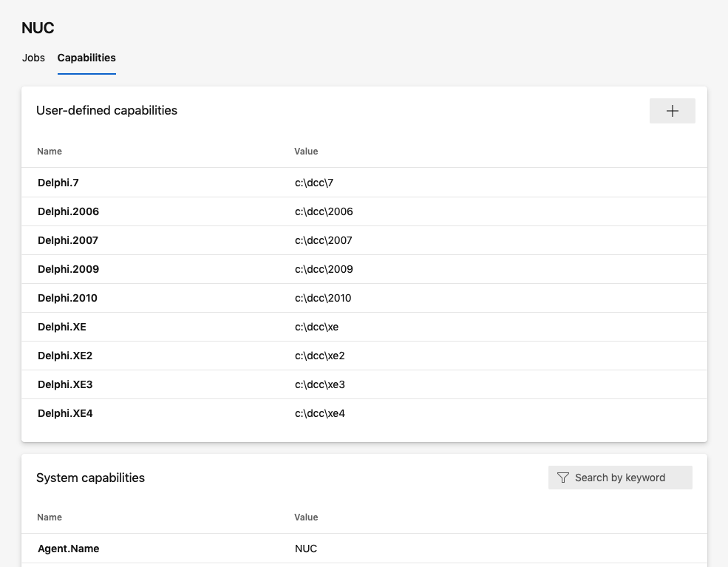Select the Delphi.2010 row
The height and width of the screenshot is (567, 728).
point(364,298)
